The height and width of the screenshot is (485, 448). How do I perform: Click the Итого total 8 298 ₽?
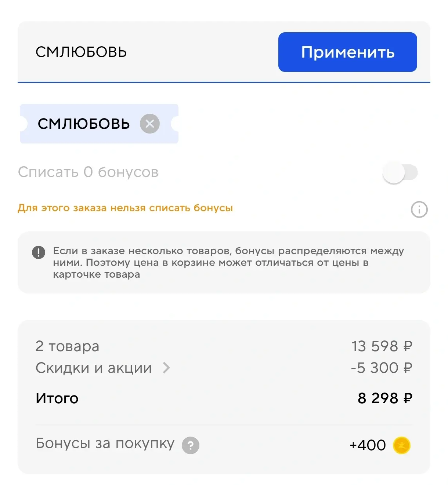click(384, 398)
